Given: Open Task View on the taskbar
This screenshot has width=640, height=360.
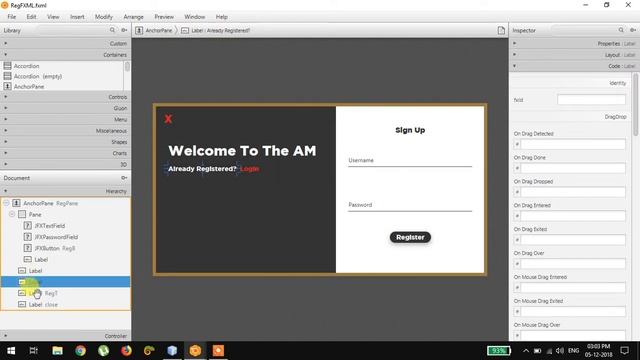Looking at the screenshot, I should click(x=34, y=351).
